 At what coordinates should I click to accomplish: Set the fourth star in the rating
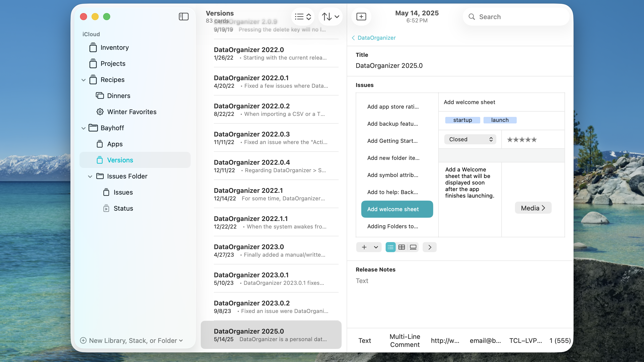(528, 140)
